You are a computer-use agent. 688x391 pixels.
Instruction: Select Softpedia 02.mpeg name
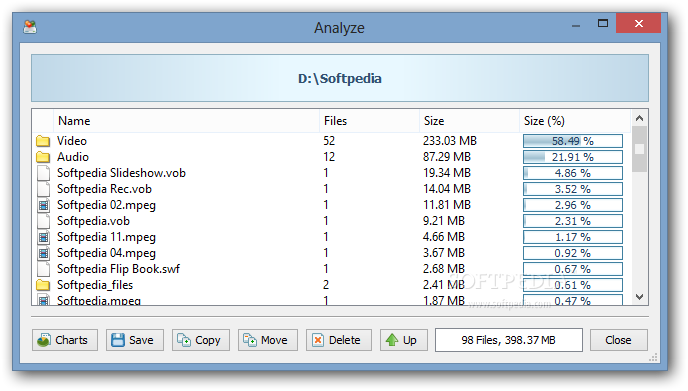click(107, 205)
